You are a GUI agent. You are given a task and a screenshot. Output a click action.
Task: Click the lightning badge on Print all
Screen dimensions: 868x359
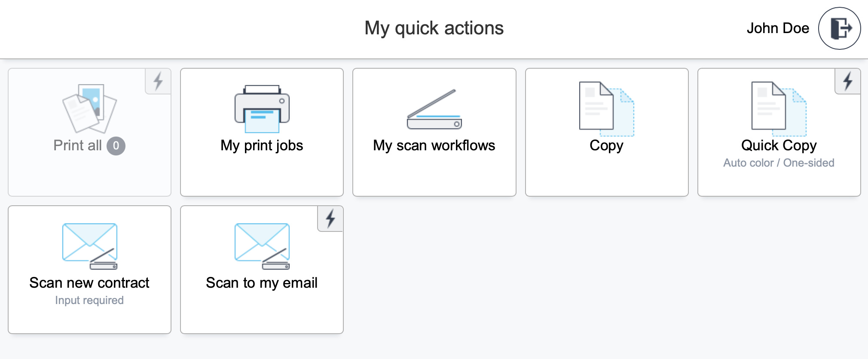(x=158, y=80)
